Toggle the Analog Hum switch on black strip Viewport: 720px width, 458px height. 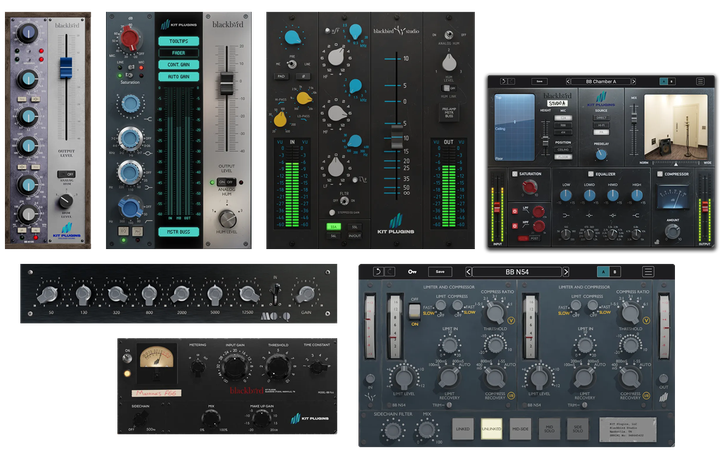(449, 34)
